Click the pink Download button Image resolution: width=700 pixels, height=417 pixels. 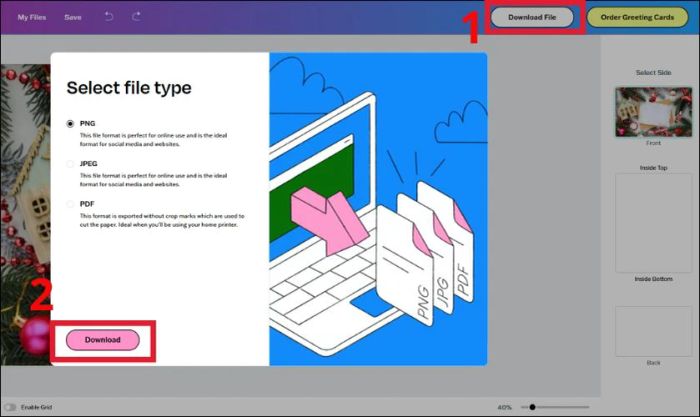pos(103,340)
